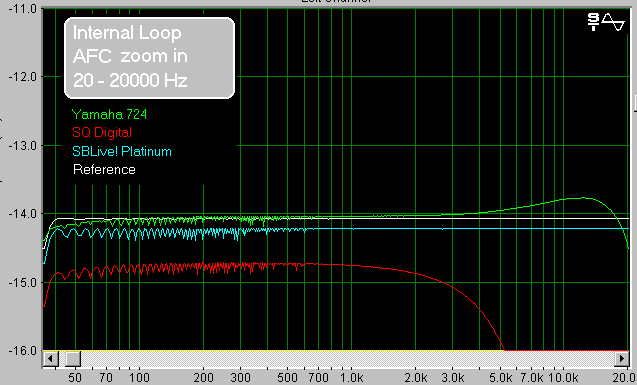Click the spectrum waveform icon in the graph corner
Image resolution: width=637 pixels, height=385 pixels.
tap(605, 22)
